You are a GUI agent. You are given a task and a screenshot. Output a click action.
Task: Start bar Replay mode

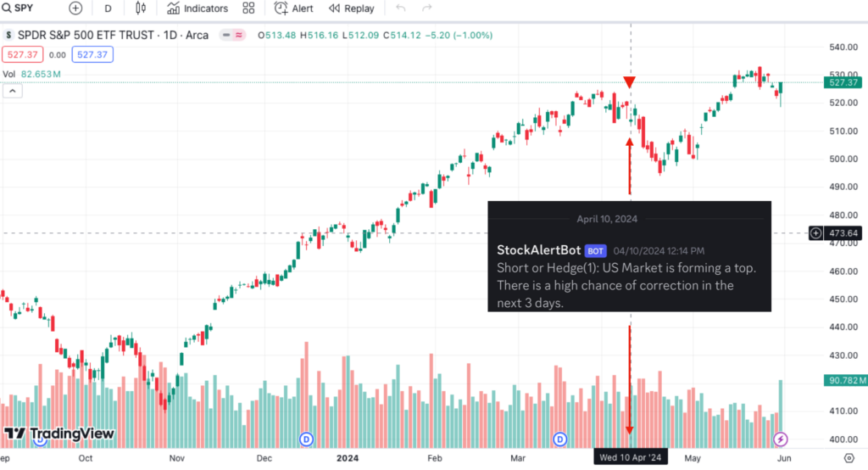(x=352, y=8)
